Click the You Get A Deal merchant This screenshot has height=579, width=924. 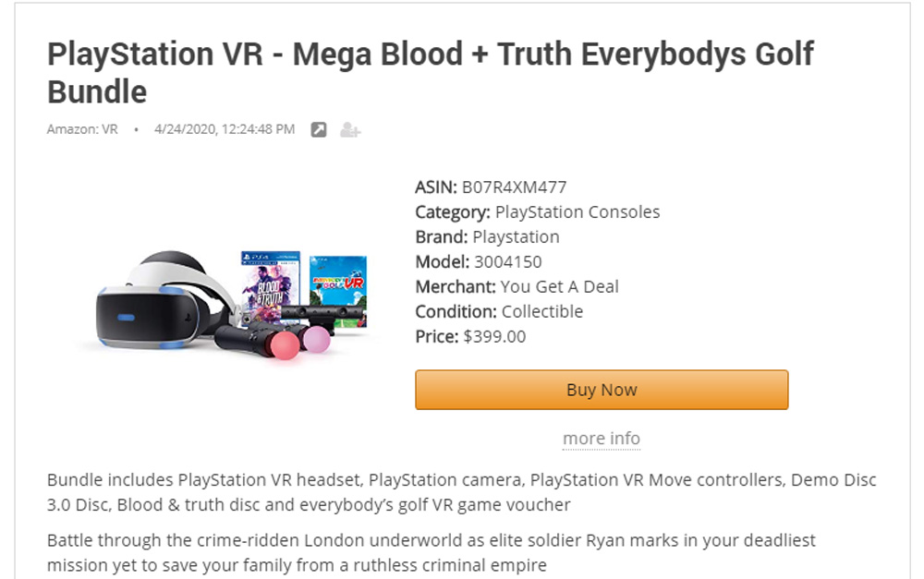[559, 287]
